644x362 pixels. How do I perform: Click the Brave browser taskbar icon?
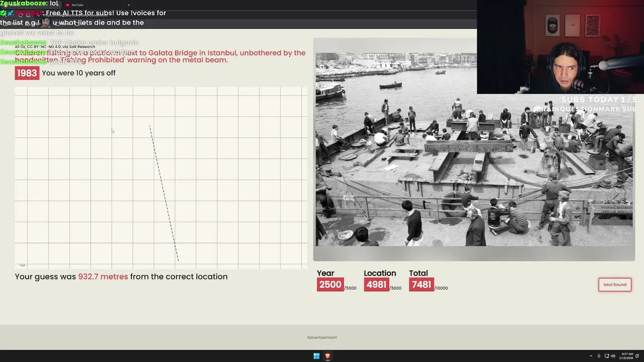click(x=328, y=356)
